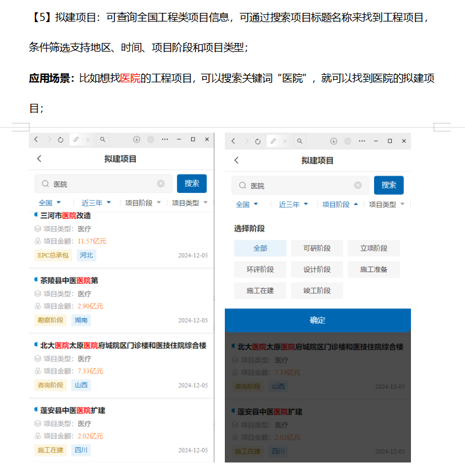Select the 竣工阶段 stage option

point(317,291)
